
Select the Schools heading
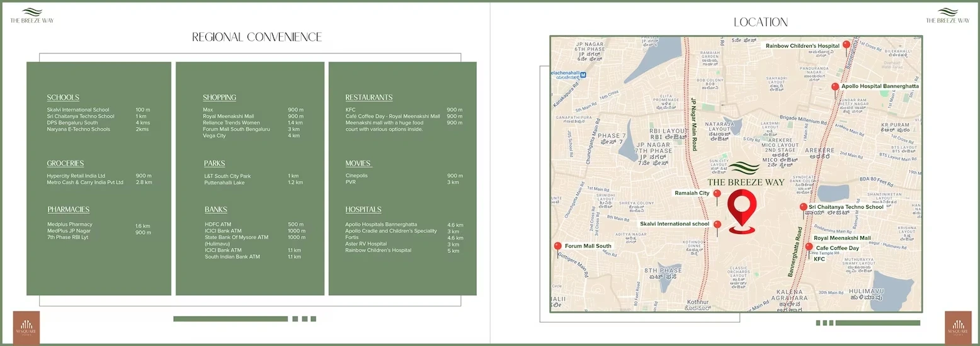click(x=63, y=98)
